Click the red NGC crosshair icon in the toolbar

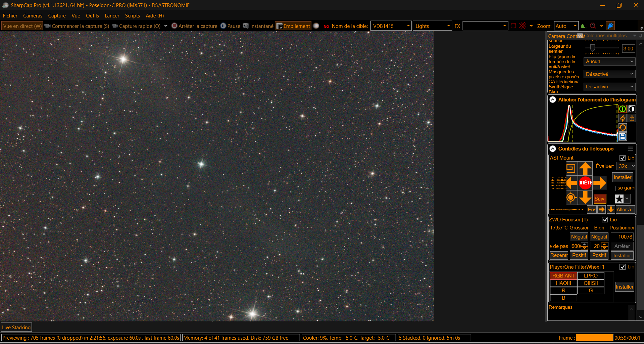click(x=326, y=26)
